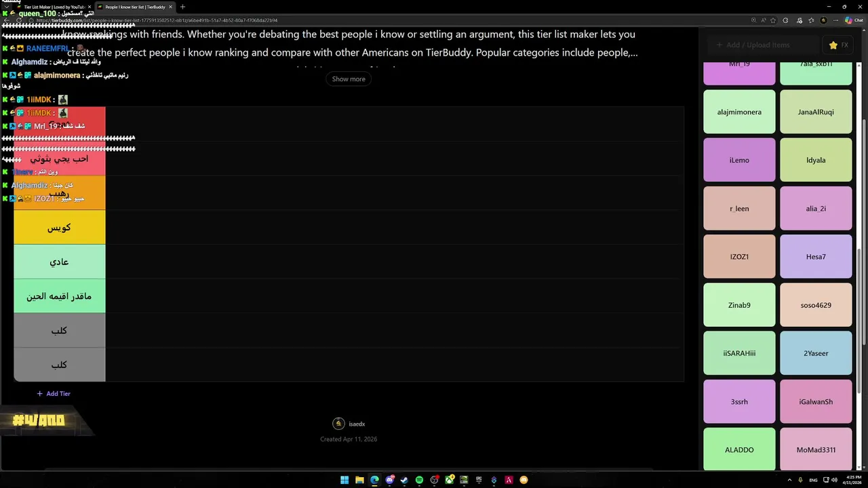Click the plus icon beside Add Tier
868x488 pixels.
pos(40,394)
